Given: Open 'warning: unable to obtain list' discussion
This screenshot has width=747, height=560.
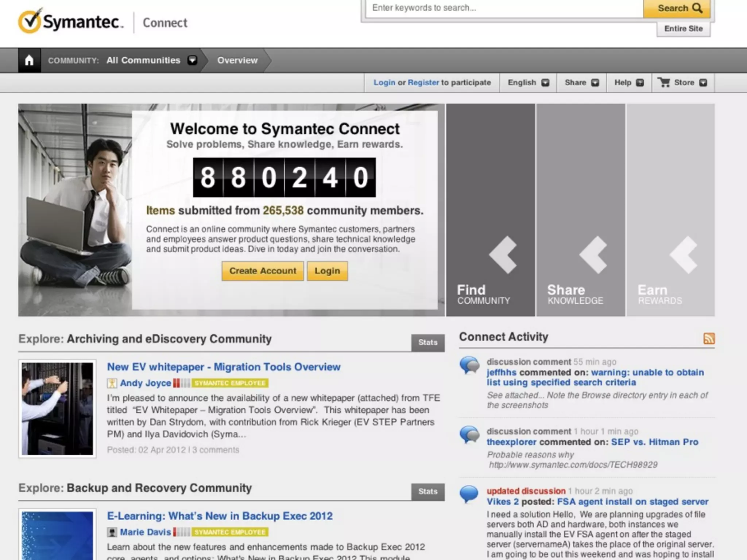Looking at the screenshot, I should click(595, 377).
